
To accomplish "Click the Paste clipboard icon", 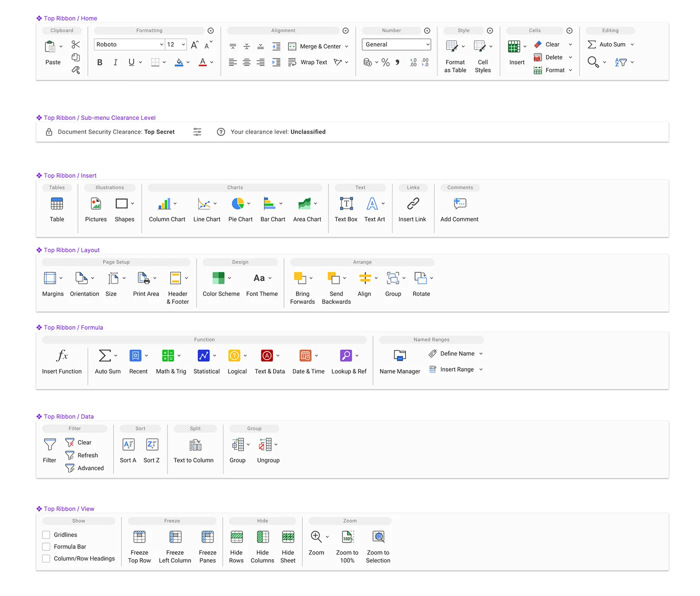I will (50, 46).
